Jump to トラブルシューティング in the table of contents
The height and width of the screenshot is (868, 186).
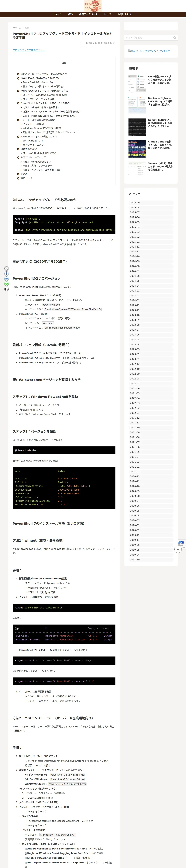(x=33, y=157)
